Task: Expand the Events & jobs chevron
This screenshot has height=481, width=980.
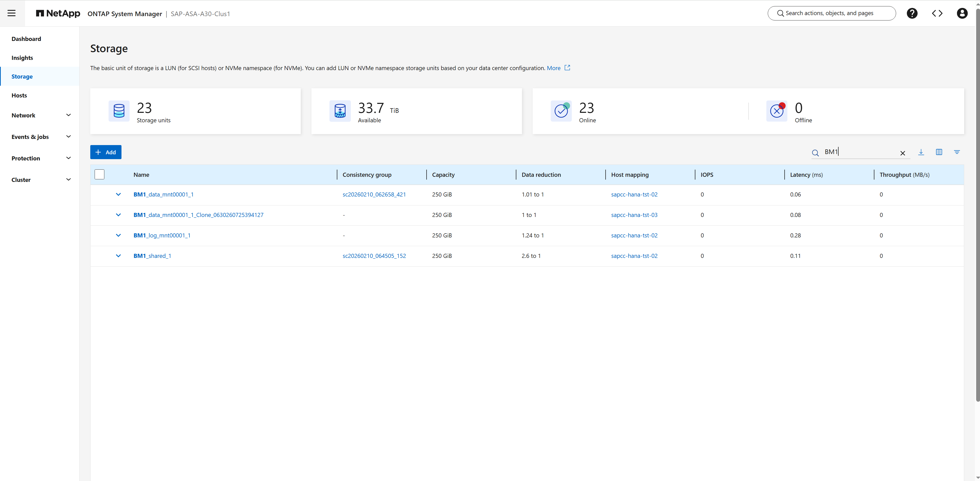Action: click(x=69, y=136)
